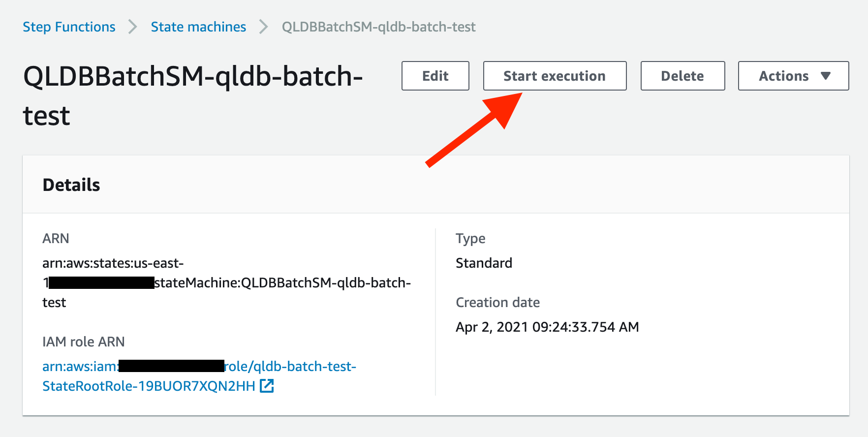Click the Edit button
The width and height of the screenshot is (868, 437).
pos(435,76)
